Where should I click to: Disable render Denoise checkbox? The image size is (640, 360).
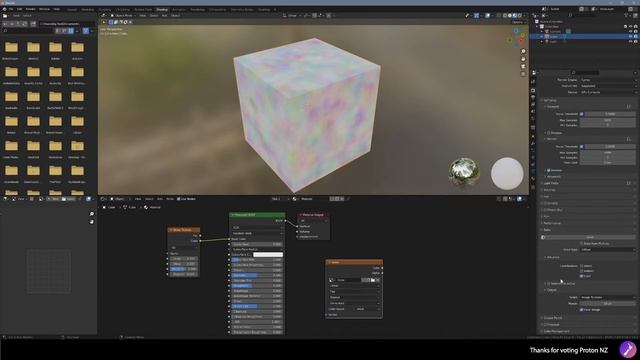(x=549, y=170)
